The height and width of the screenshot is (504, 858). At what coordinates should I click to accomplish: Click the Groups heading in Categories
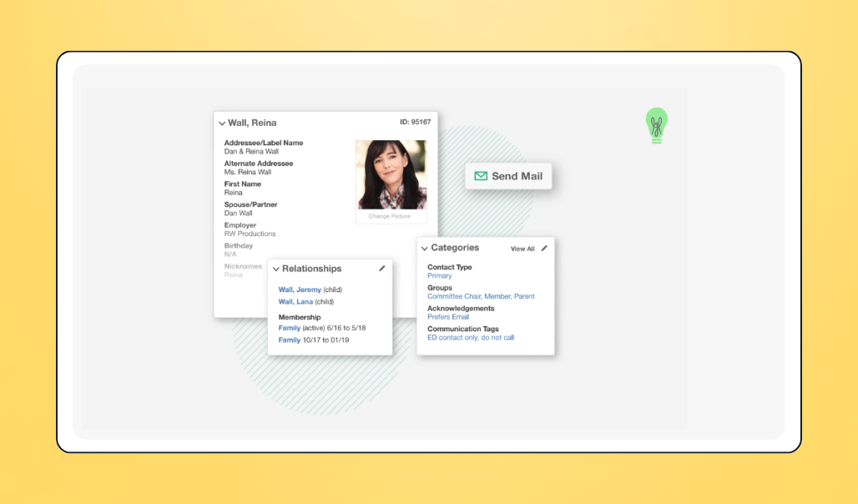439,288
